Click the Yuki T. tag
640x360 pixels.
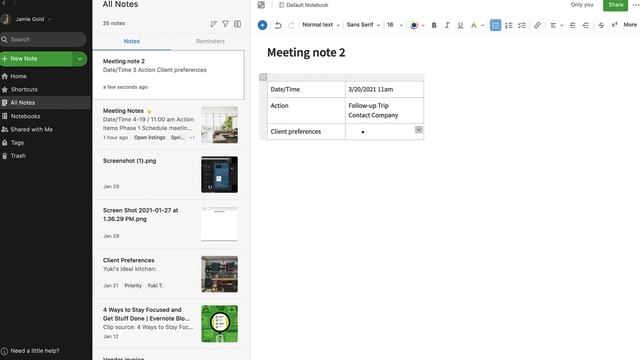pyautogui.click(x=155, y=286)
